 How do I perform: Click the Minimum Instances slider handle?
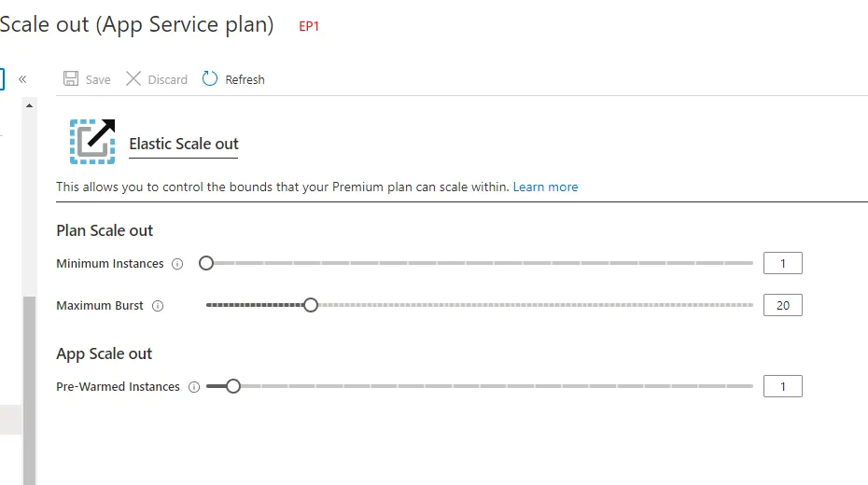tap(207, 264)
